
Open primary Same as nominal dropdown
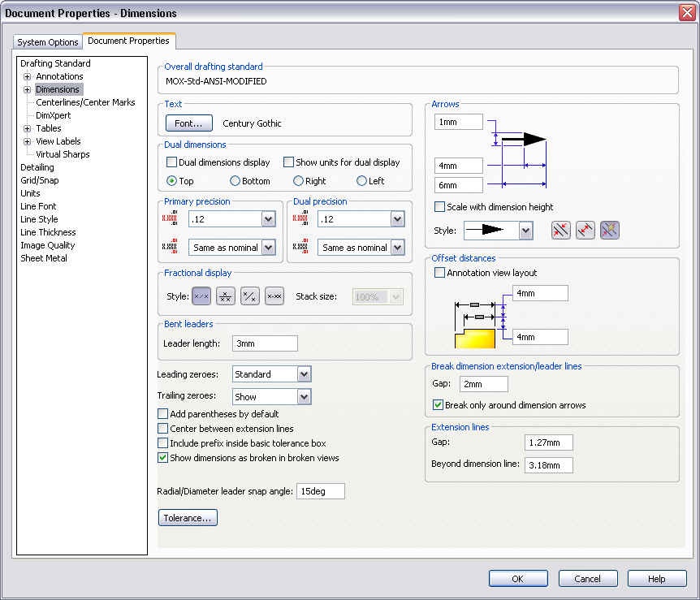268,248
